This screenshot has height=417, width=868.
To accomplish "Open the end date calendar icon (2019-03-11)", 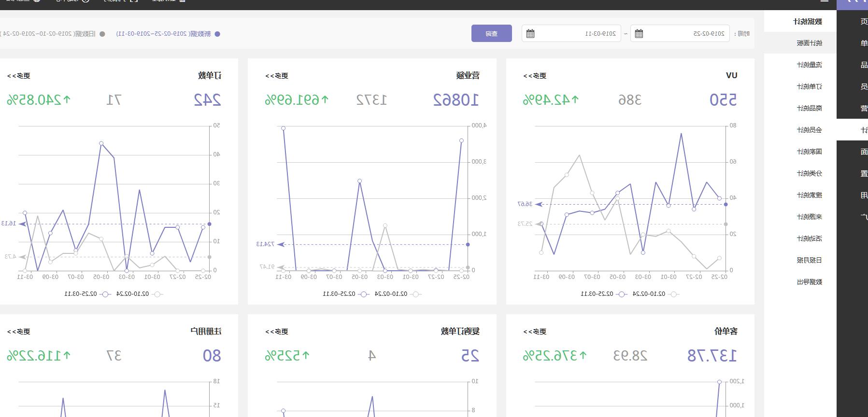I will pos(530,34).
